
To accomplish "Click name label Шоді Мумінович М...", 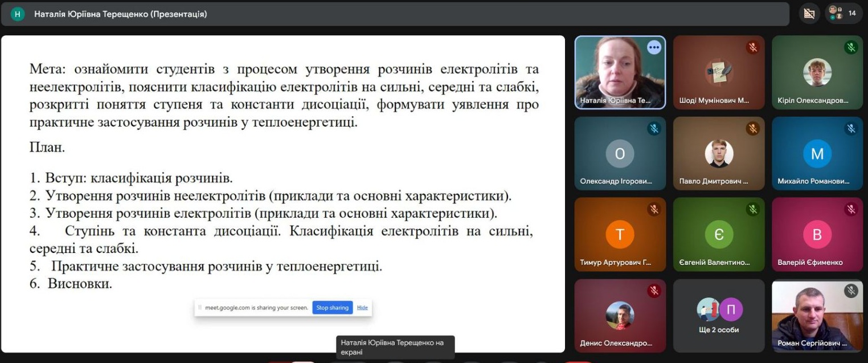I will tap(714, 101).
